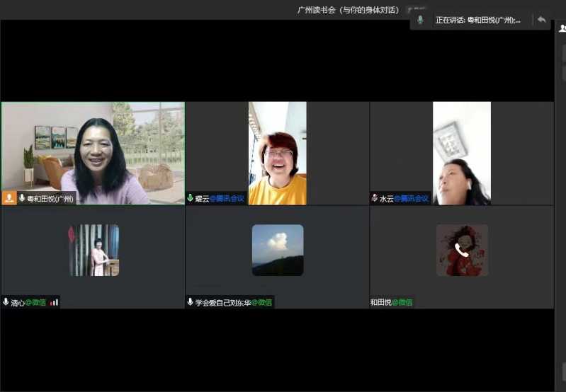Click the microphone icon beside 耀云
The width and height of the screenshot is (566, 392).
click(190, 199)
